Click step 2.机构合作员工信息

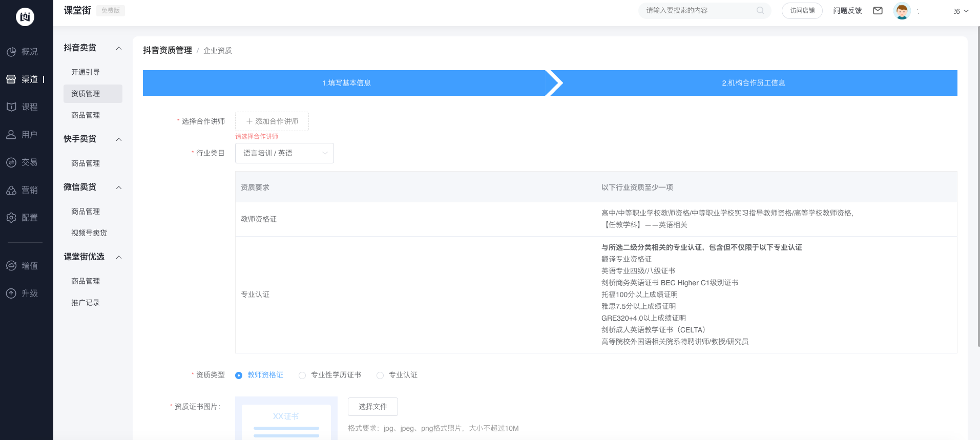[754, 83]
